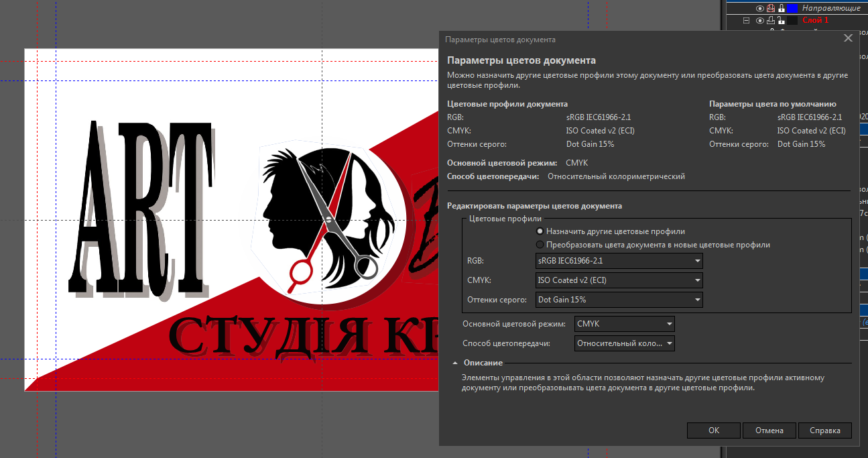This screenshot has width=868, height=458.
Task: Toggle visibility of Слой 1 layer
Action: click(760, 21)
